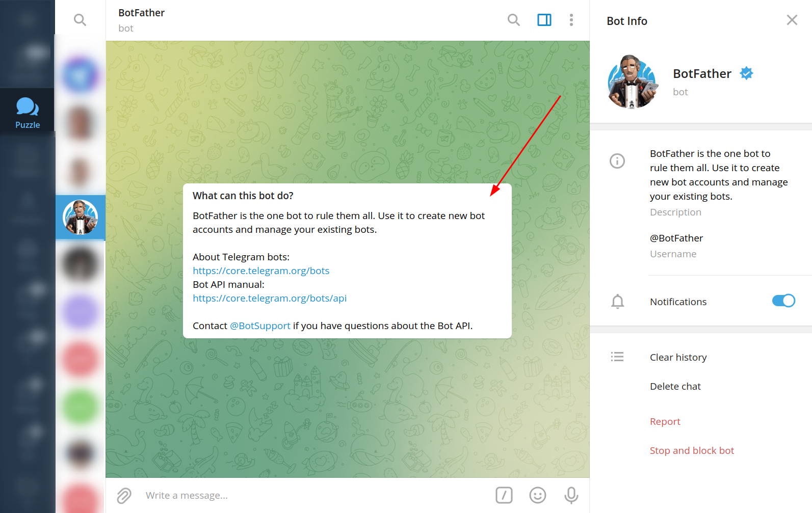This screenshot has height=513, width=812.
Task: Click the verified badge next to BotFather
Action: [x=747, y=73]
